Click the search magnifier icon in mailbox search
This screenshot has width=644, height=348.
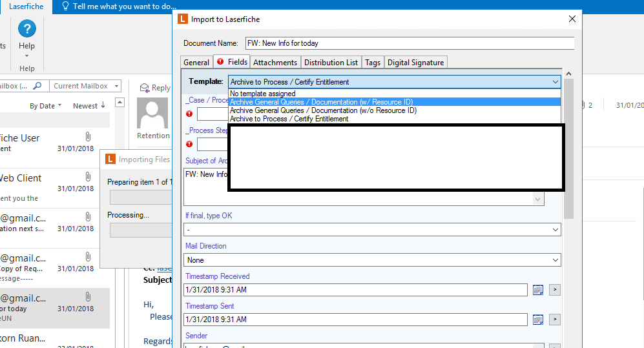37,86
